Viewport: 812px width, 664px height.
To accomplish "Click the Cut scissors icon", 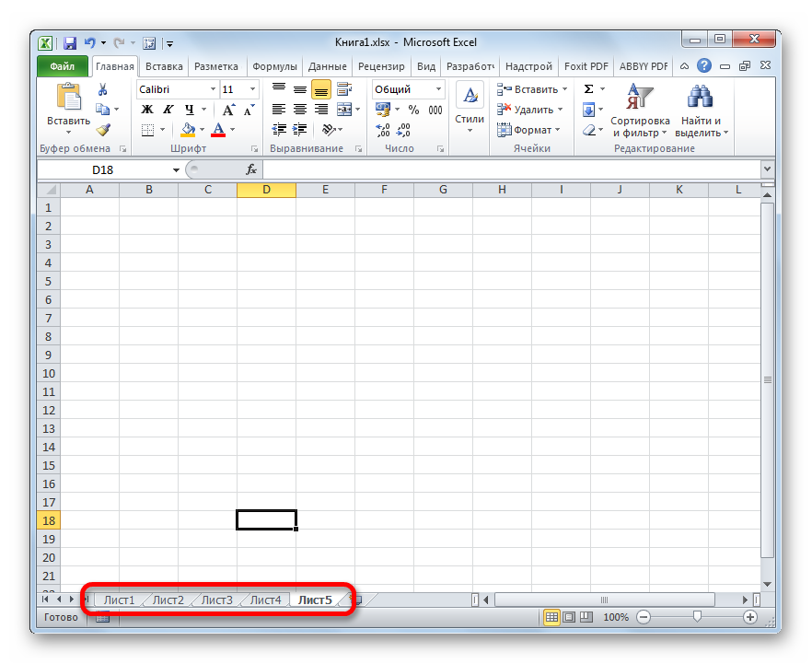I will tap(103, 89).
